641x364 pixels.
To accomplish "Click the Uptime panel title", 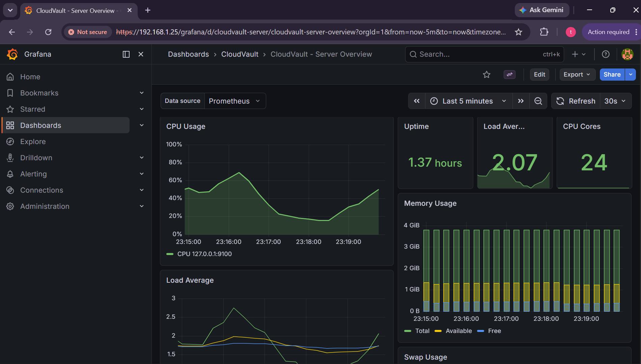I will pyautogui.click(x=416, y=127).
